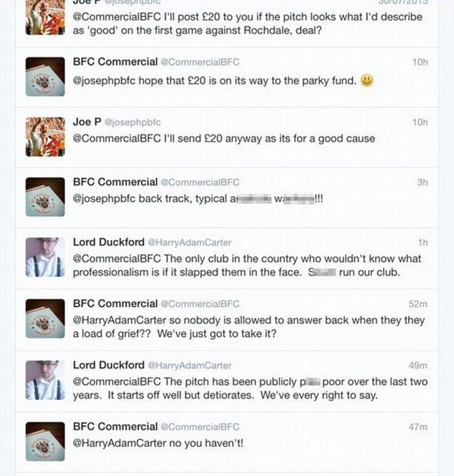Click the smiley emoji in the parky fund tweet
This screenshot has width=454, height=476.
pyautogui.click(x=367, y=81)
